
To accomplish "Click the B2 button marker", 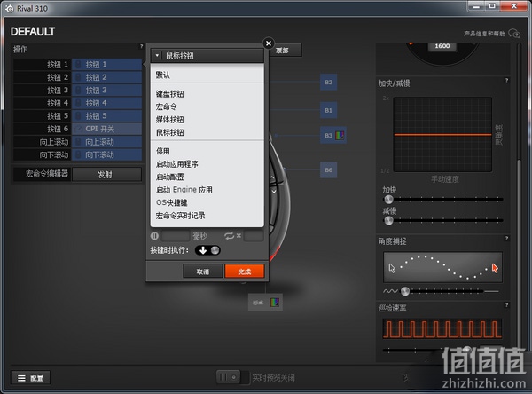I will (328, 82).
